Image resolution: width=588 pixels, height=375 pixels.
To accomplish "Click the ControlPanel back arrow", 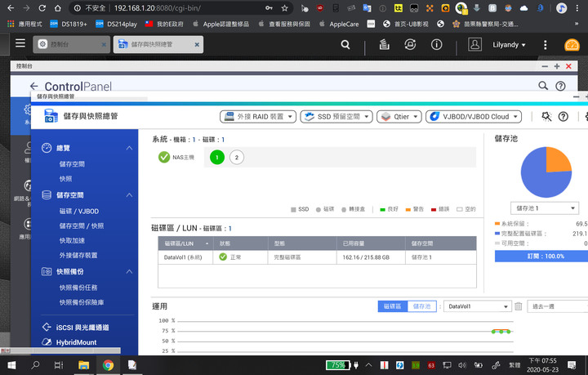I will pos(34,87).
